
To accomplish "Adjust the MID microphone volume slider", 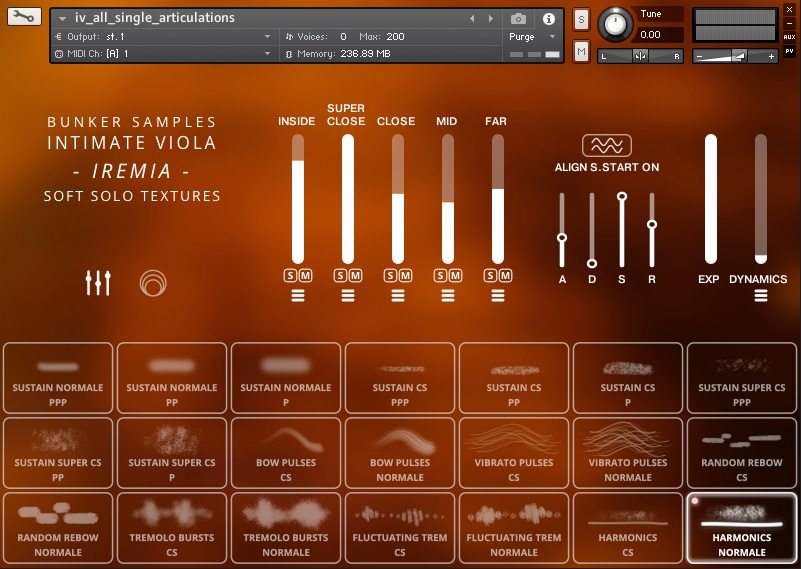I will 447,199.
